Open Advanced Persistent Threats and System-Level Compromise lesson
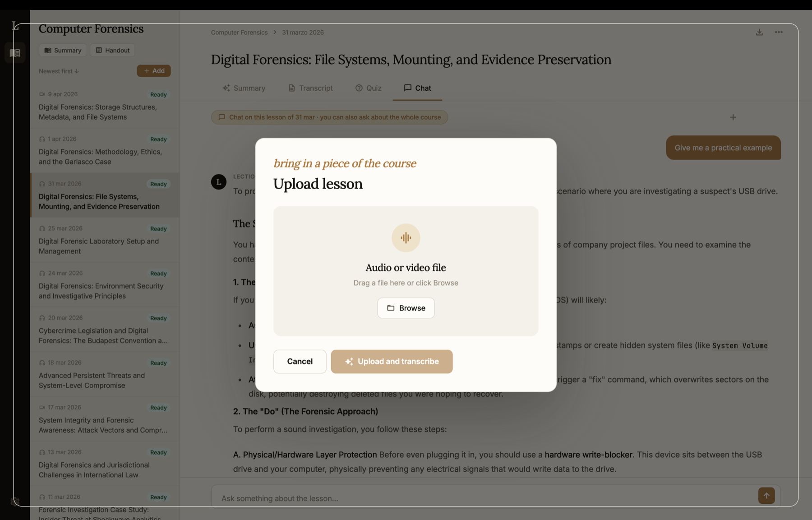The width and height of the screenshot is (812, 520). point(105,374)
